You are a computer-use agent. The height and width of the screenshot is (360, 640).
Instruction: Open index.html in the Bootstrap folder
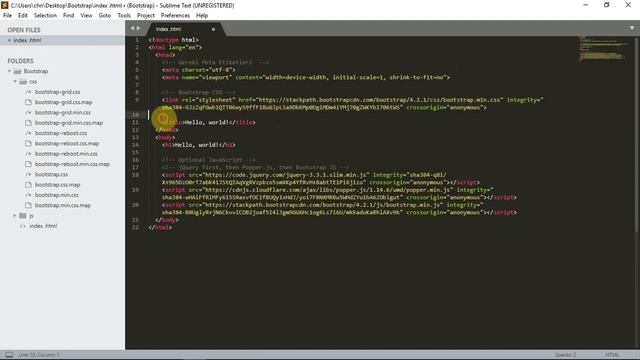(43, 226)
